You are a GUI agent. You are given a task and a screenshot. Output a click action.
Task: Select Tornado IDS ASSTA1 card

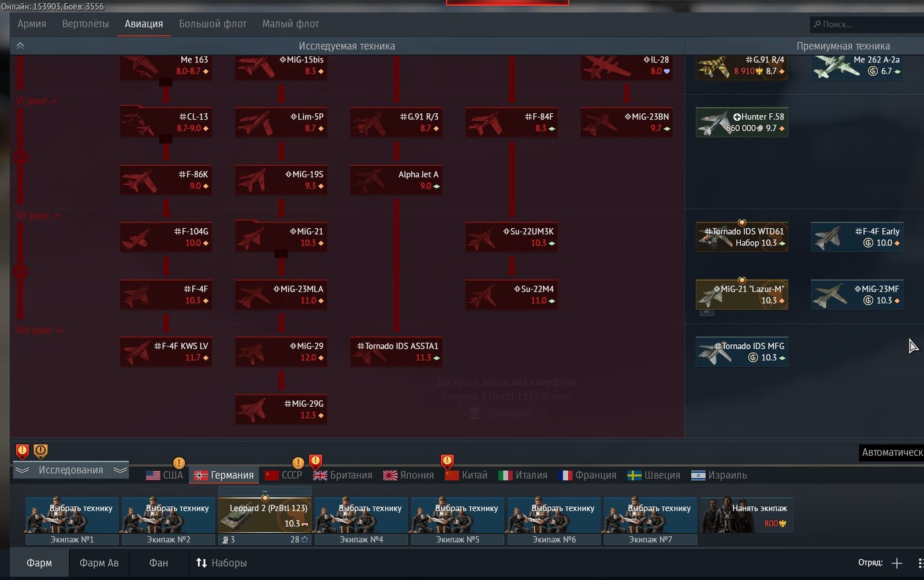[396, 352]
